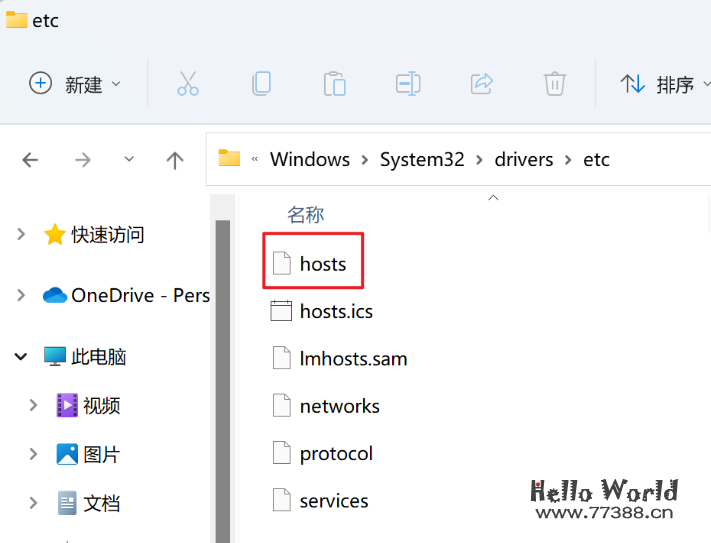
Task: Click the Copy icon in toolbar
Action: pos(261,84)
